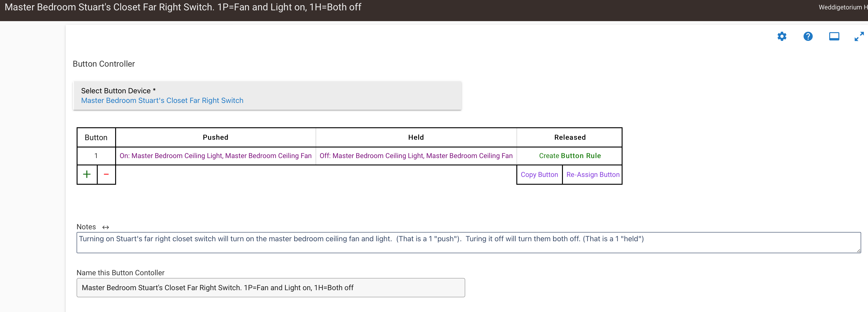Viewport: 868px width, 312px height.
Task: Click the Copy Button option
Action: tap(539, 175)
